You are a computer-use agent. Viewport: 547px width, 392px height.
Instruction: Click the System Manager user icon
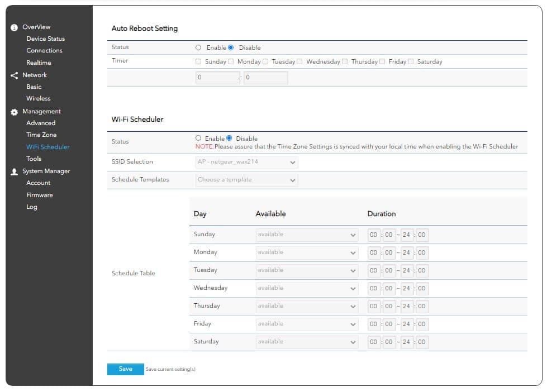pos(14,171)
